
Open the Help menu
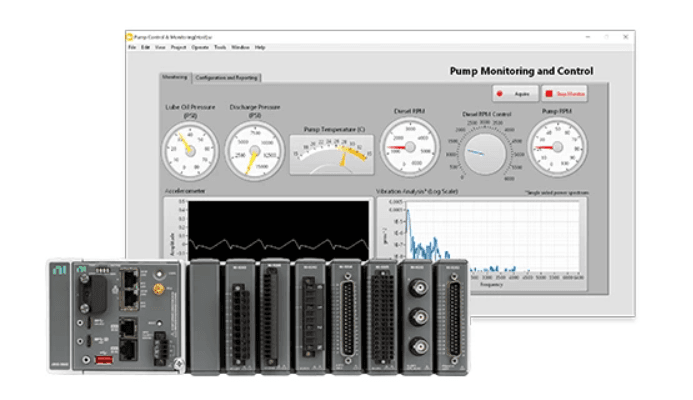click(x=260, y=47)
